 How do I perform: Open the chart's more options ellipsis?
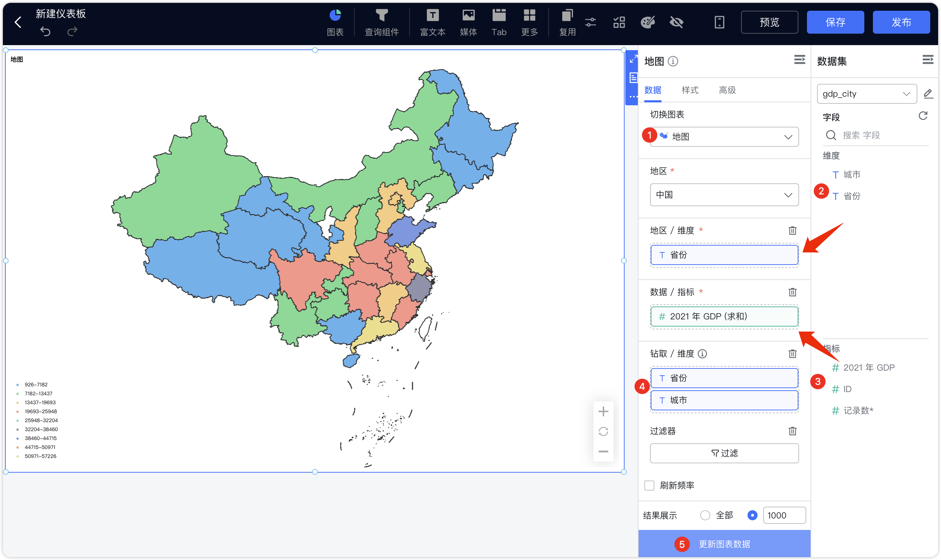tap(633, 97)
